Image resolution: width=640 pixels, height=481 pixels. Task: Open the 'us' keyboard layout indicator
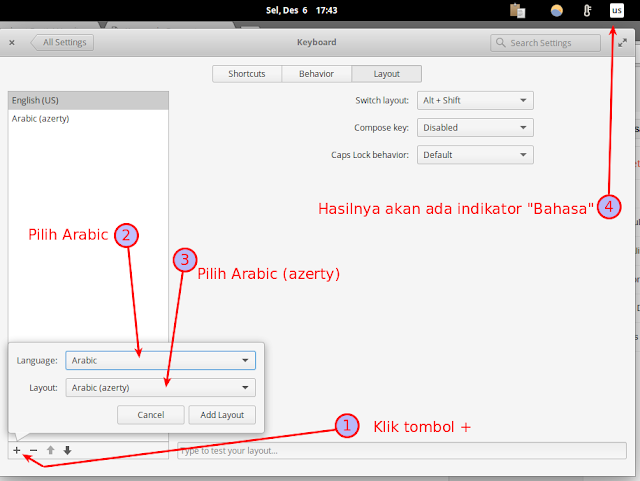pyautogui.click(x=617, y=10)
